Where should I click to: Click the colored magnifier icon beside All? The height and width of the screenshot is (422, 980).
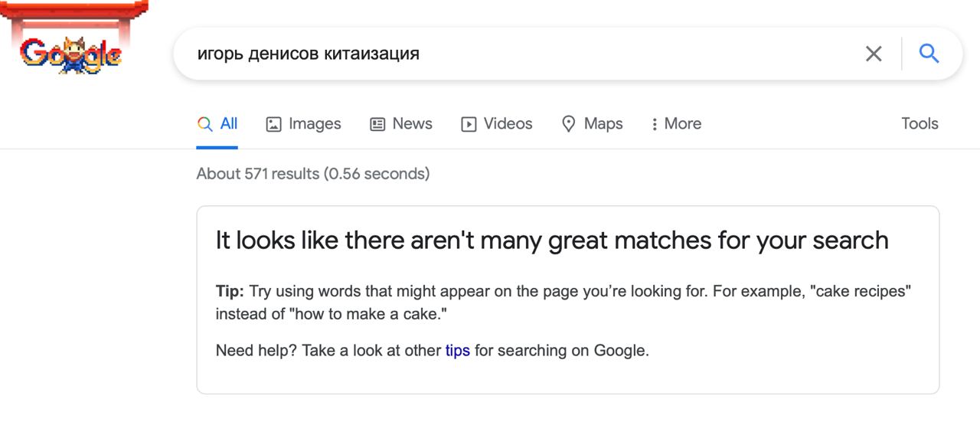coord(204,124)
